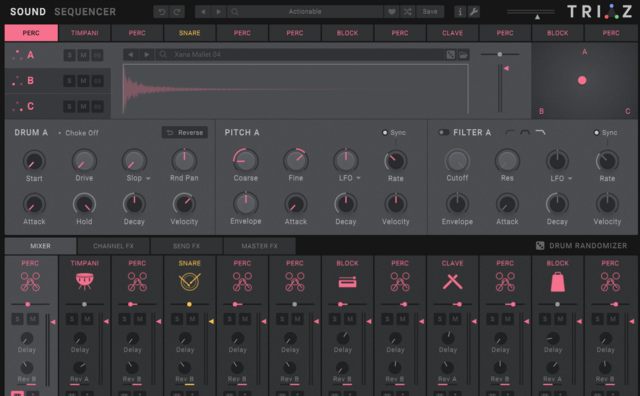The width and height of the screenshot is (640, 396).
Task: Go to next preset in top bar
Action: pyautogui.click(x=218, y=12)
